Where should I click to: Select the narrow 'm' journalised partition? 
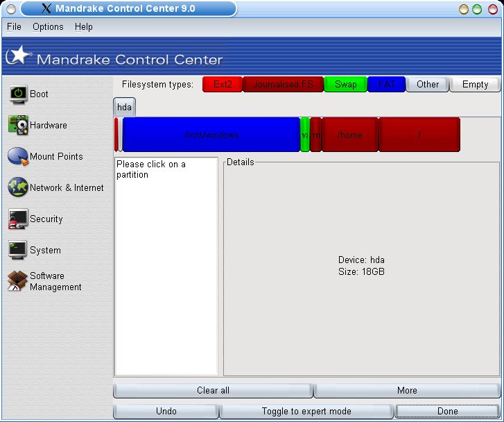click(x=316, y=135)
